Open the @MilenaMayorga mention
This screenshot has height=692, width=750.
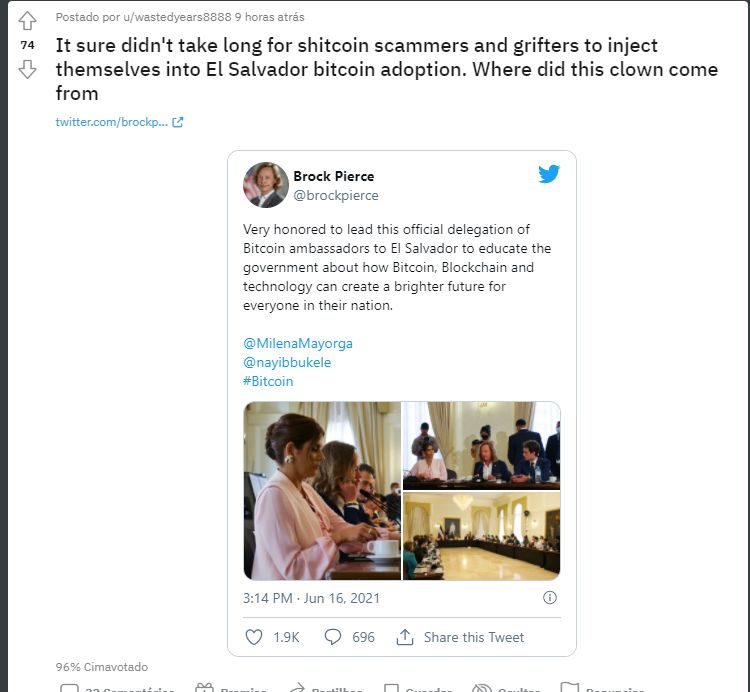[298, 343]
